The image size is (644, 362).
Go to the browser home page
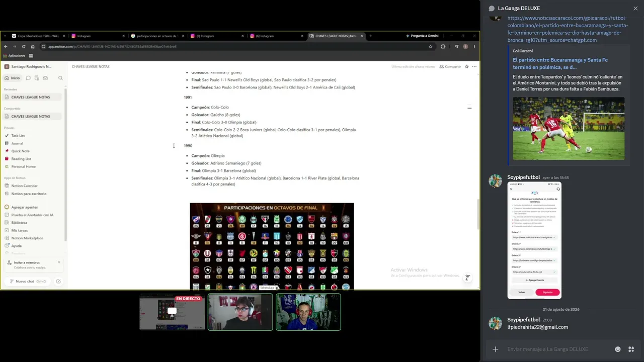[33, 46]
